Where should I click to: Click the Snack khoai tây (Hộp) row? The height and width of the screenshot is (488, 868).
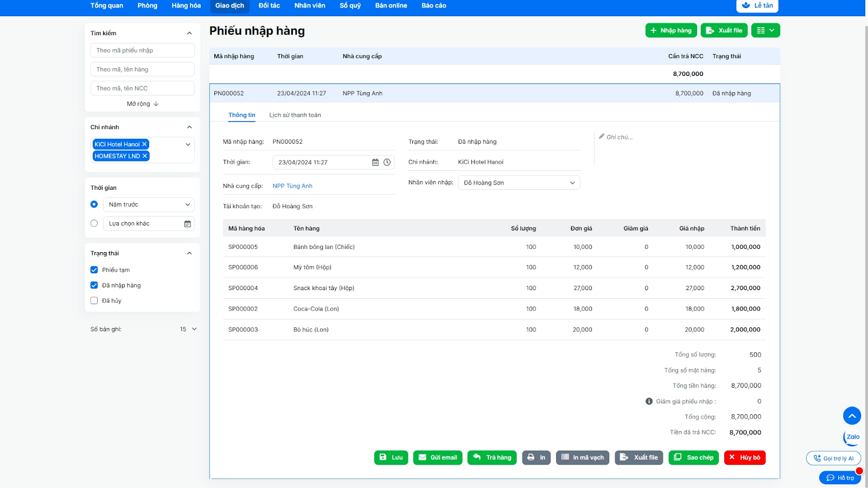pyautogui.click(x=494, y=288)
